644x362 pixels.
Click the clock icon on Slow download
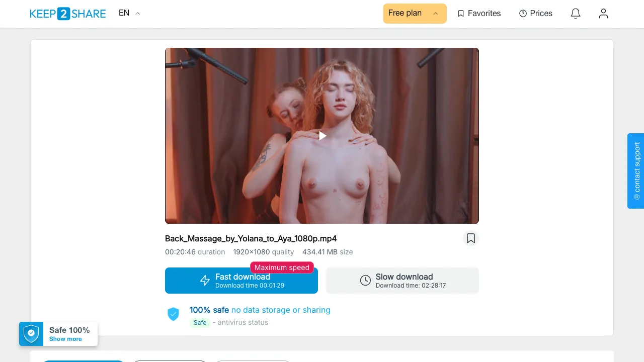[x=366, y=281]
